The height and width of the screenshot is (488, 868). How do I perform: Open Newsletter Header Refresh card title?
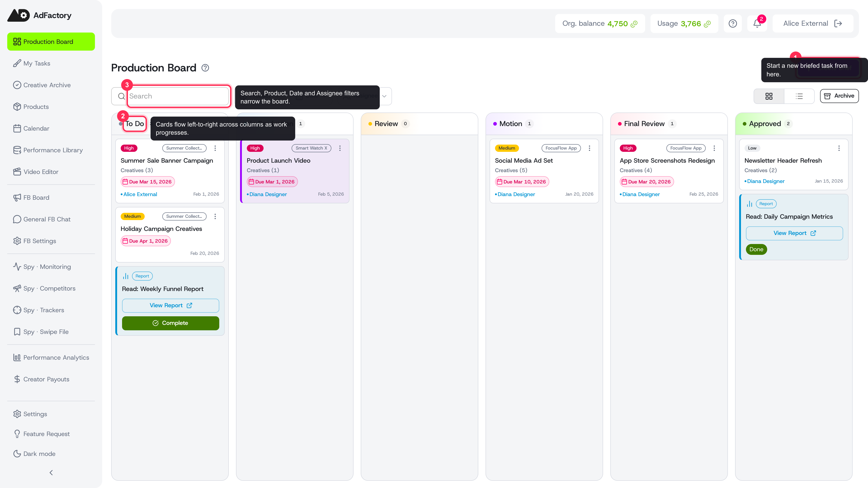[783, 161]
